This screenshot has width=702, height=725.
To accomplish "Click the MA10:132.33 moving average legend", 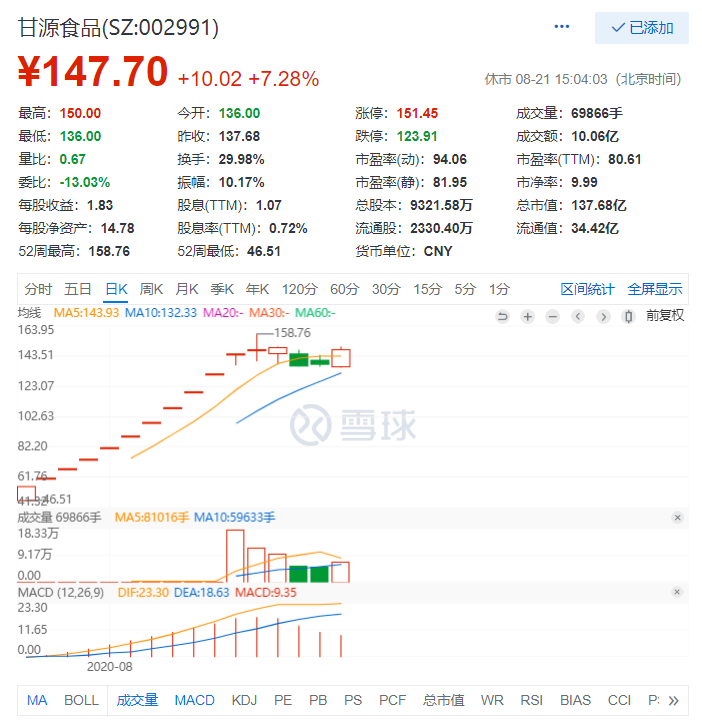I will click(161, 313).
